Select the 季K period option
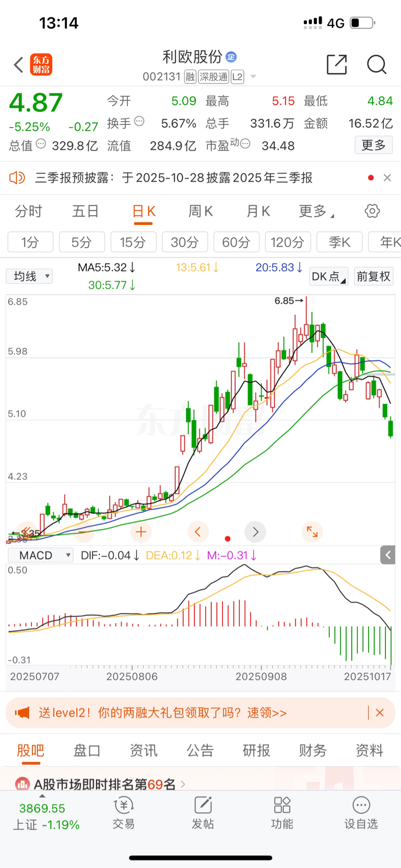 pos(339,242)
